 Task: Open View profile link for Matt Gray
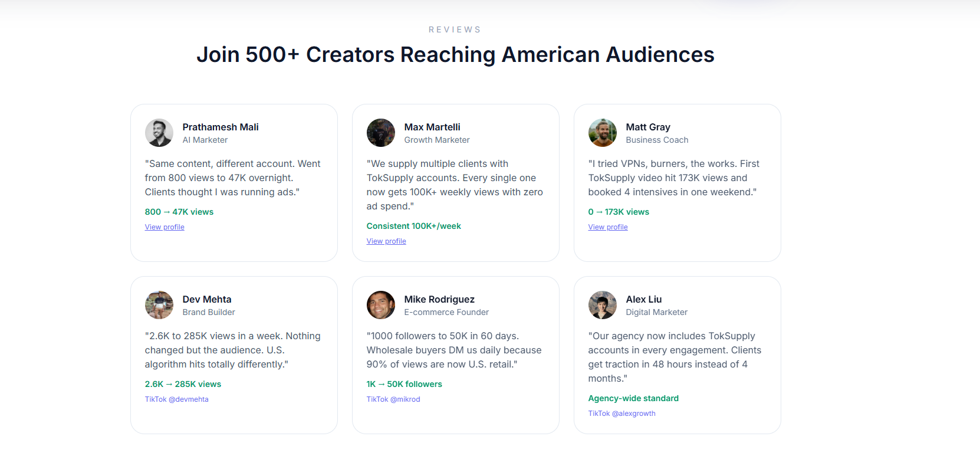pos(608,227)
